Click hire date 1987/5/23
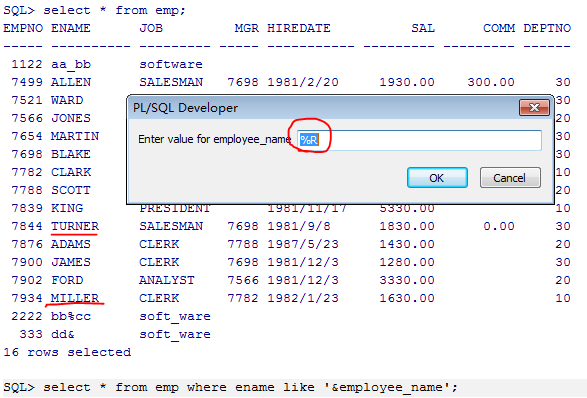Viewport: 587px width, 398px height. click(303, 244)
